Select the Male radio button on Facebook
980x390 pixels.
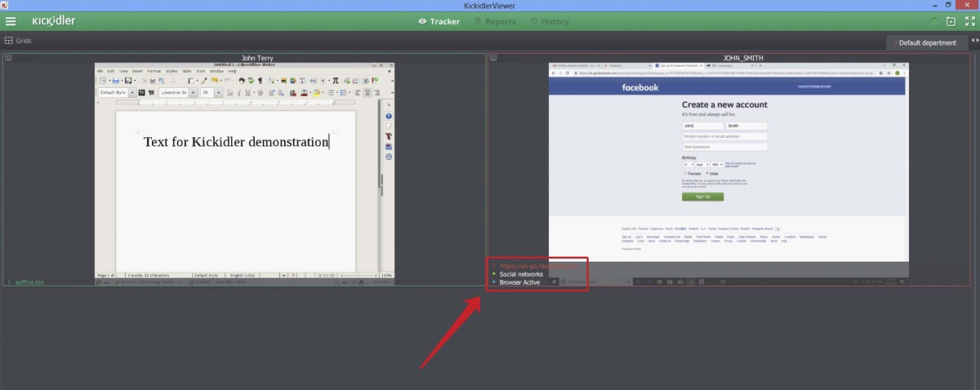point(707,173)
